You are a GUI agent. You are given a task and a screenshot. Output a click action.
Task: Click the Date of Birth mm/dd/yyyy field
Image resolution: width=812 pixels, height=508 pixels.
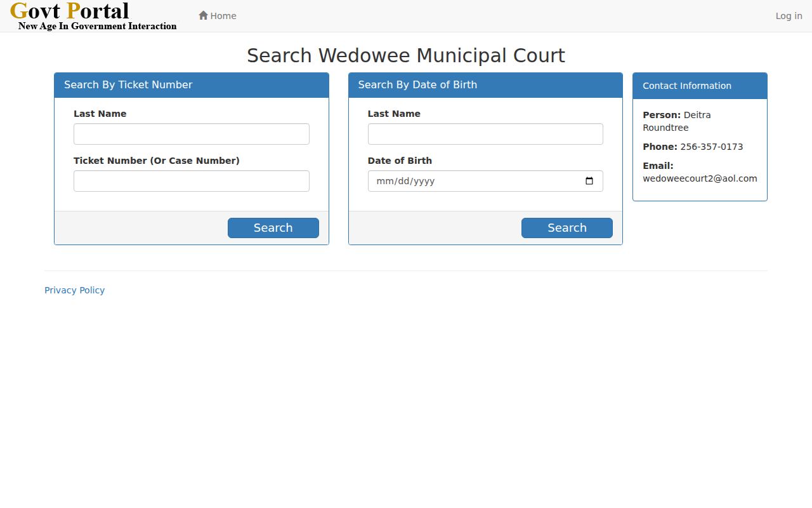(x=485, y=181)
